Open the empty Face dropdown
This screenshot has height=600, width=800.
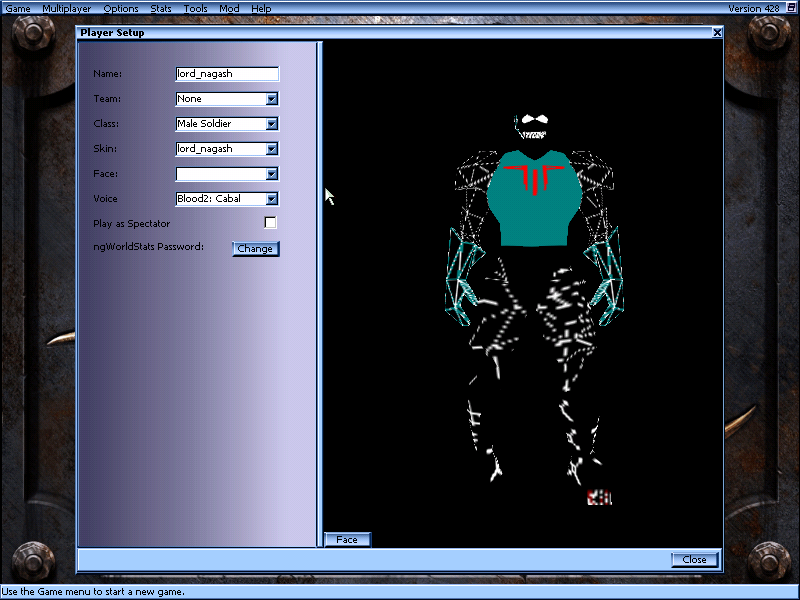pos(271,173)
